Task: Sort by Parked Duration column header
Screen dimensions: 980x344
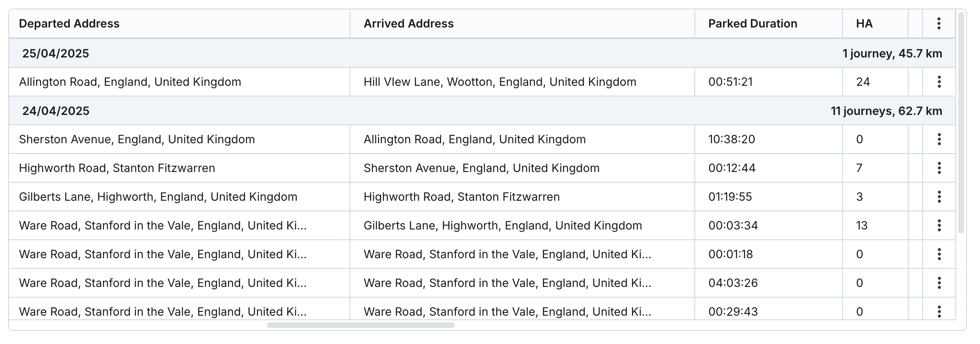Action: coord(753,24)
